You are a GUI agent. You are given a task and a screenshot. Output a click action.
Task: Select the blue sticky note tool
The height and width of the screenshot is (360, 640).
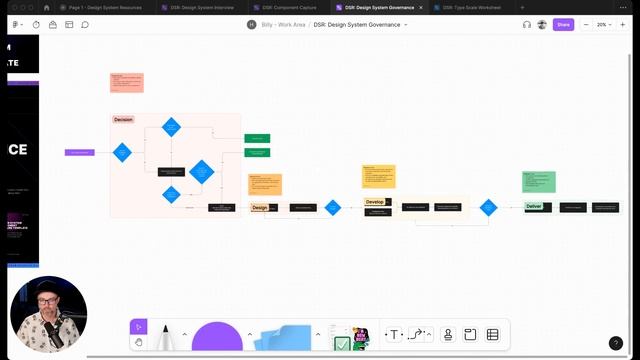tap(283, 337)
